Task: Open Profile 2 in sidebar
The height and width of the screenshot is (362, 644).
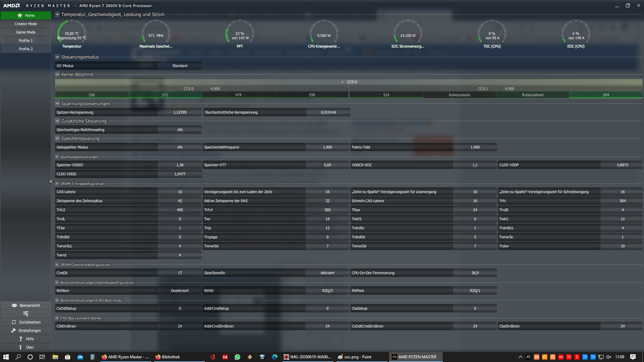Action: point(26,49)
